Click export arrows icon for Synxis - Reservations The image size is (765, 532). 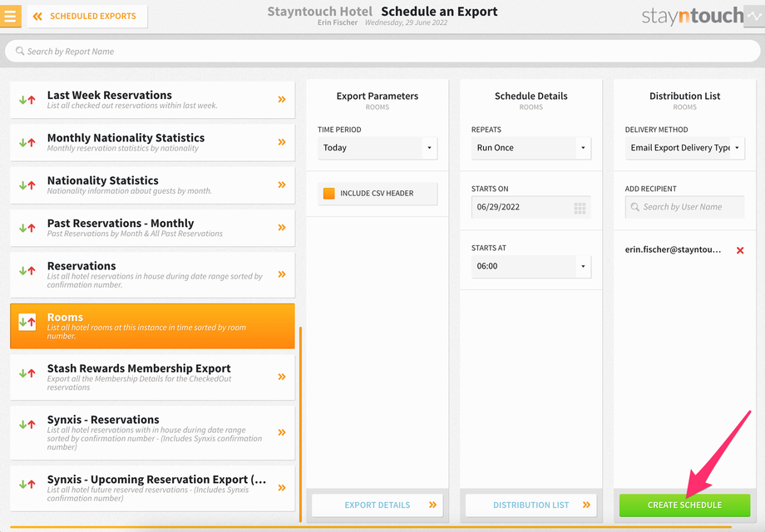click(x=27, y=425)
